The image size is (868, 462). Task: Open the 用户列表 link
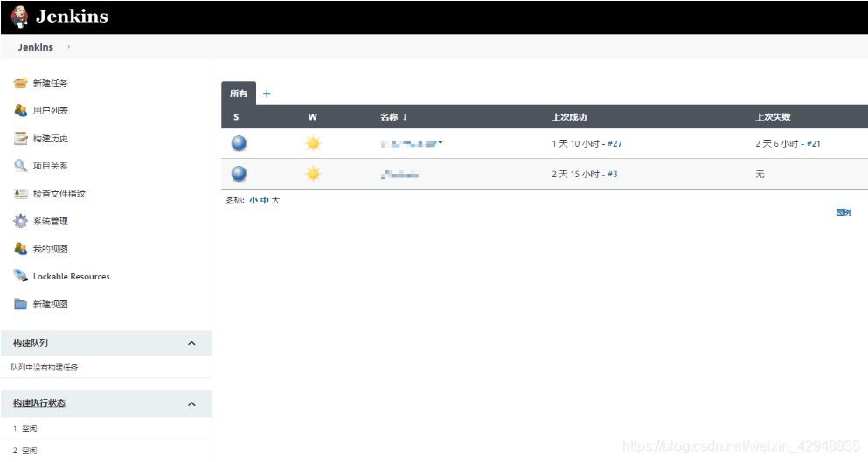(51, 111)
